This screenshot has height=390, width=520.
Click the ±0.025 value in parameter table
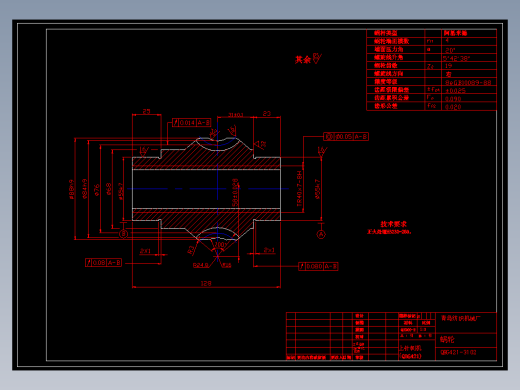pos(456,91)
